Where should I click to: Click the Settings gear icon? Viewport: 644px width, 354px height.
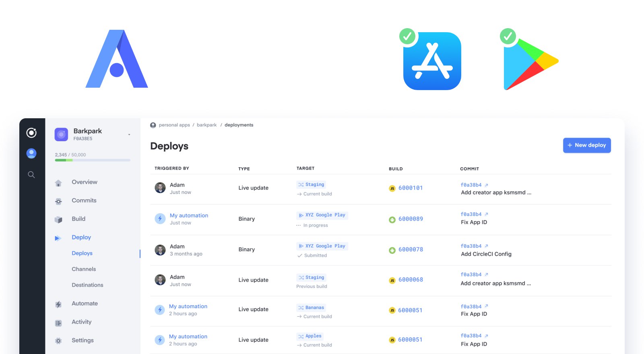58,341
